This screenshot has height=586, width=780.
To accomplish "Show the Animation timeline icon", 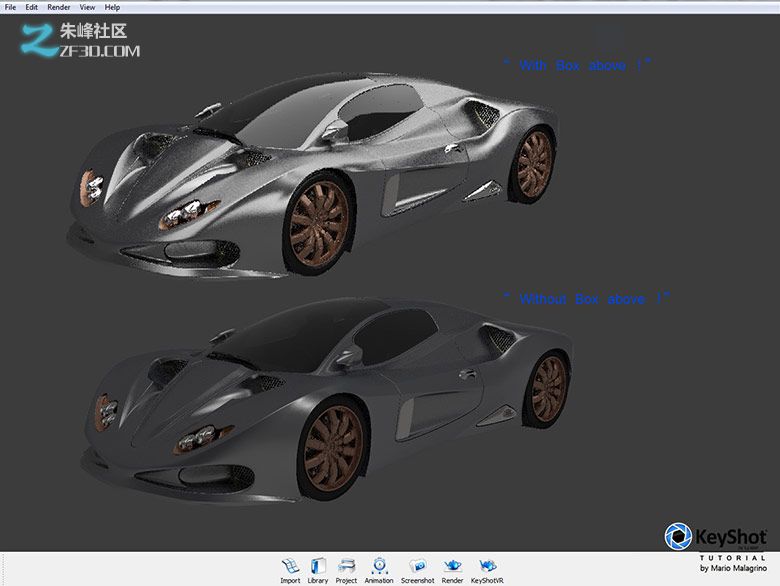I will point(379,567).
